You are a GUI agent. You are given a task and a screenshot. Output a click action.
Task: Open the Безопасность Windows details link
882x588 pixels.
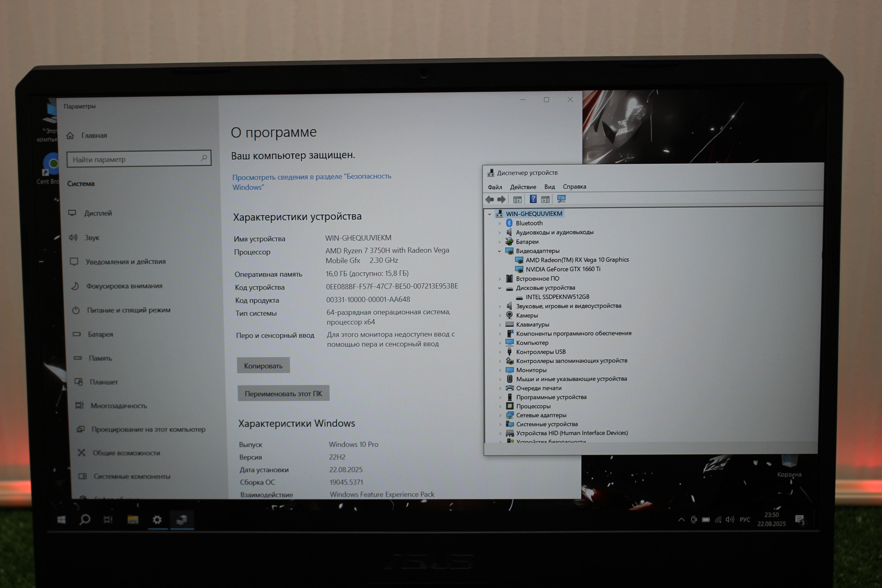pyautogui.click(x=312, y=182)
